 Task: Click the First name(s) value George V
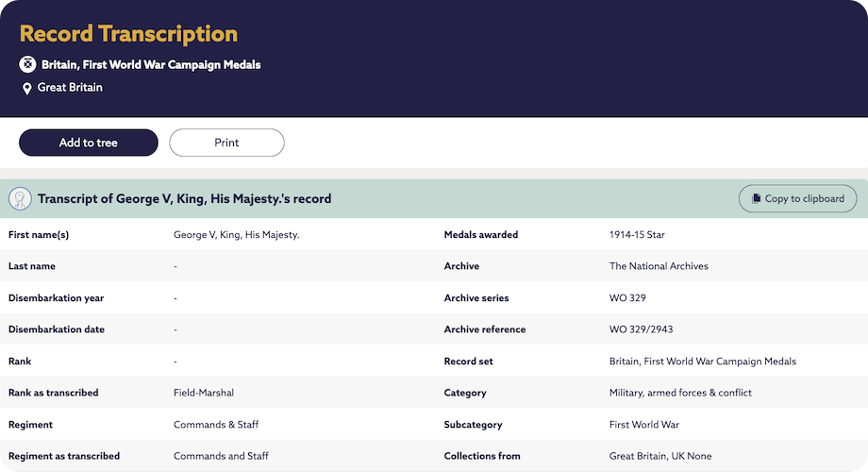pos(236,234)
